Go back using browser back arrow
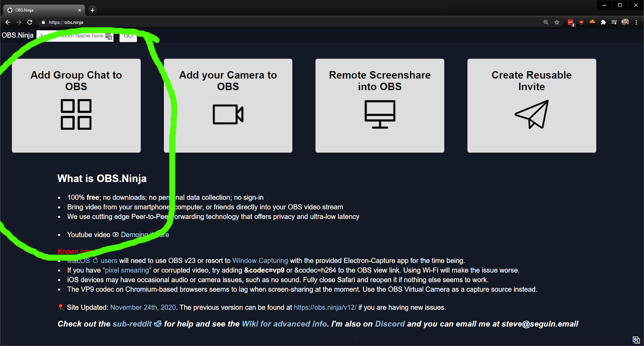Viewport: 644px width, 346px height. click(x=8, y=22)
